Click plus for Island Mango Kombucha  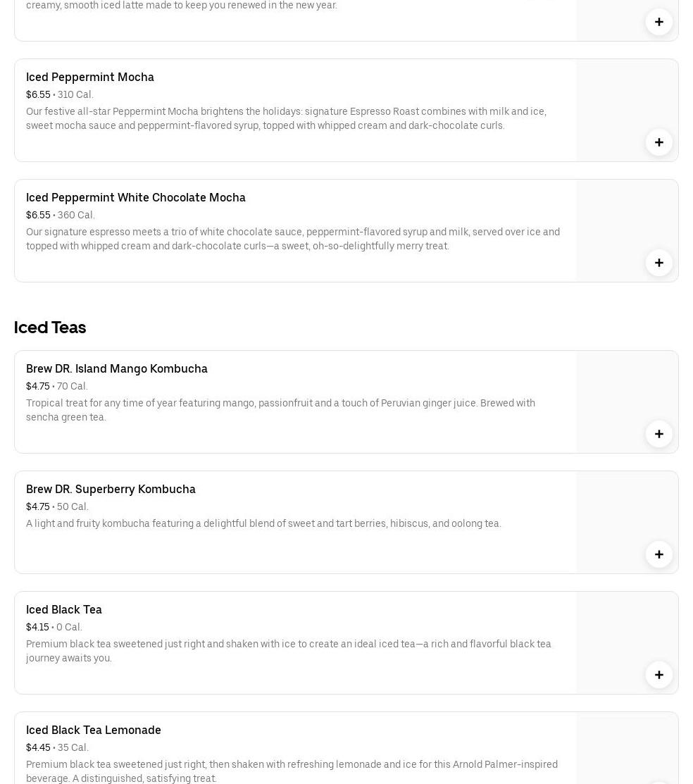[658, 434]
